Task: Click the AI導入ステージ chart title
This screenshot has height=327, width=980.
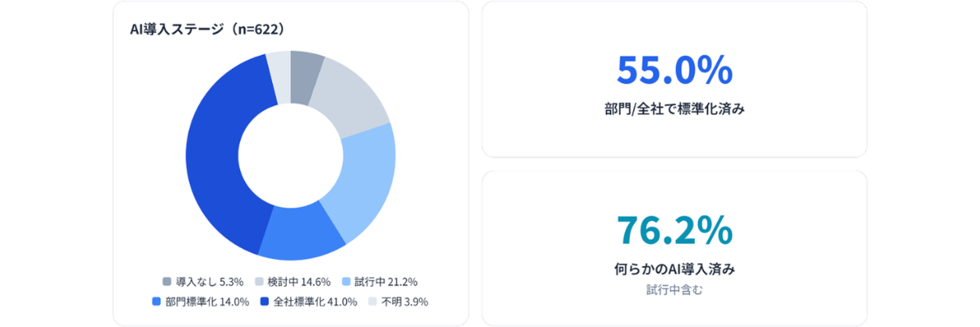Action: pos(207,29)
